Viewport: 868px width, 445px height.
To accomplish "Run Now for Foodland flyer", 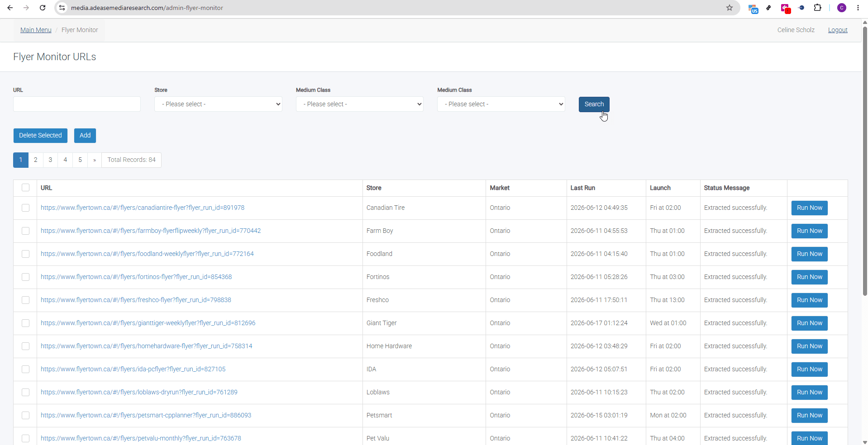I will (810, 254).
